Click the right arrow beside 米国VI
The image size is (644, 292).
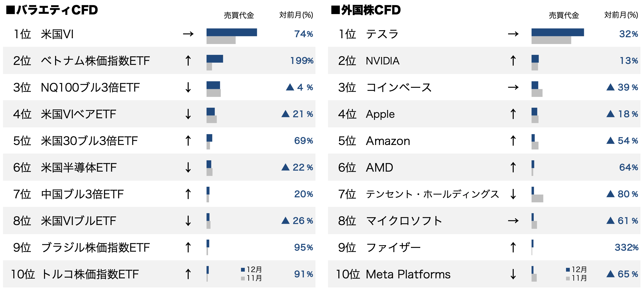188,34
